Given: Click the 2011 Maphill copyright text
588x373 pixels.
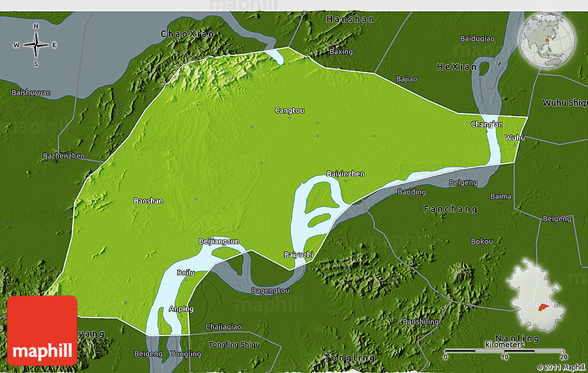Looking at the screenshot, I should tap(561, 367).
